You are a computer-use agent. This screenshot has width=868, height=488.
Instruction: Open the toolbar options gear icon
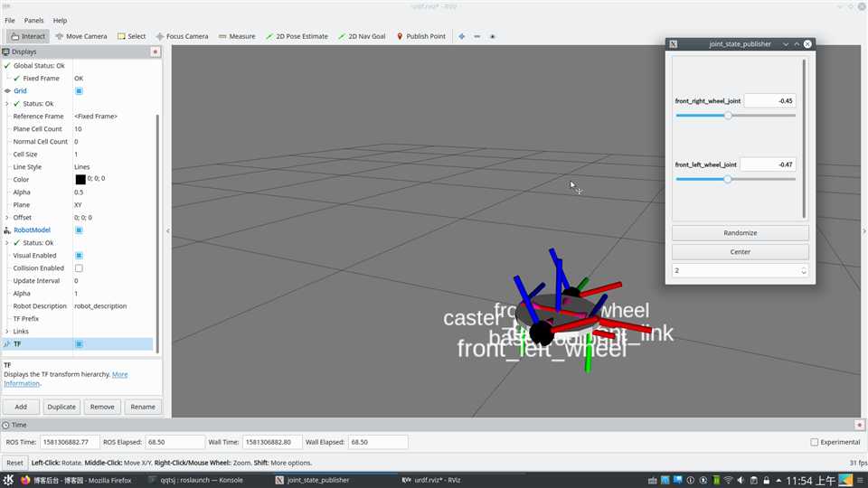tap(492, 36)
